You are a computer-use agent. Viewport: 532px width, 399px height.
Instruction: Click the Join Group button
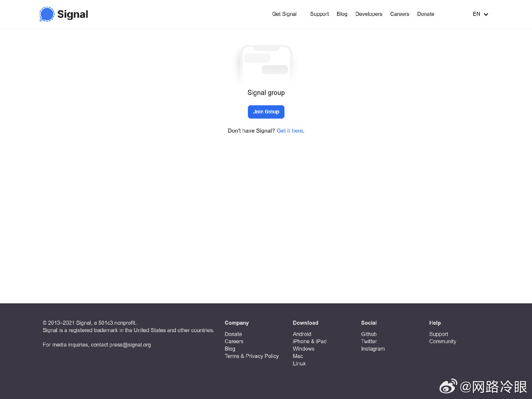coord(266,112)
